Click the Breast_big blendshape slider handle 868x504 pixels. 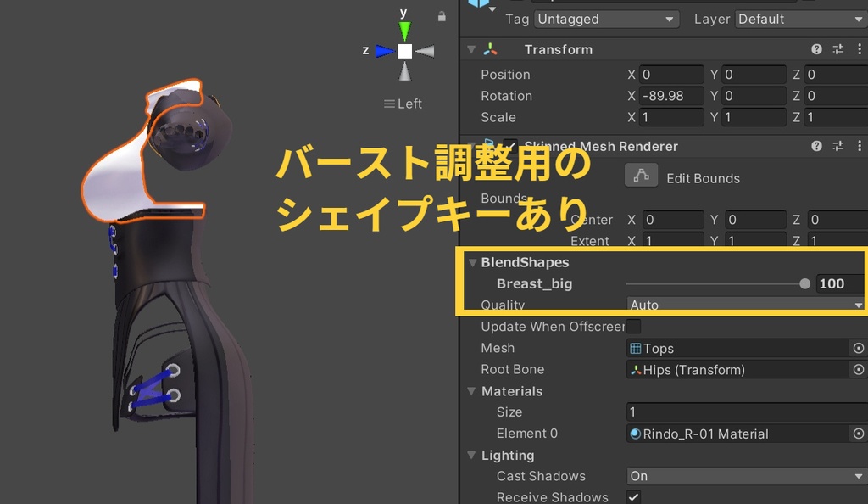click(804, 283)
